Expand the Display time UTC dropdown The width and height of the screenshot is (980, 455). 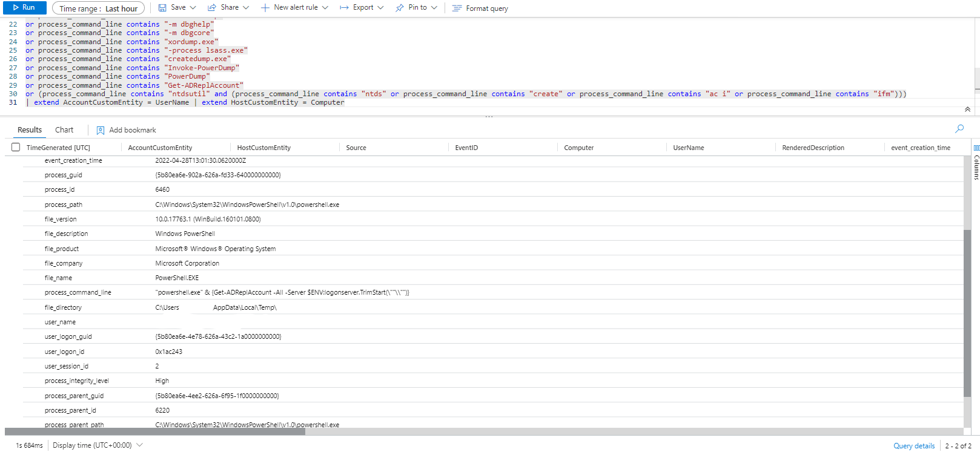pyautogui.click(x=140, y=445)
